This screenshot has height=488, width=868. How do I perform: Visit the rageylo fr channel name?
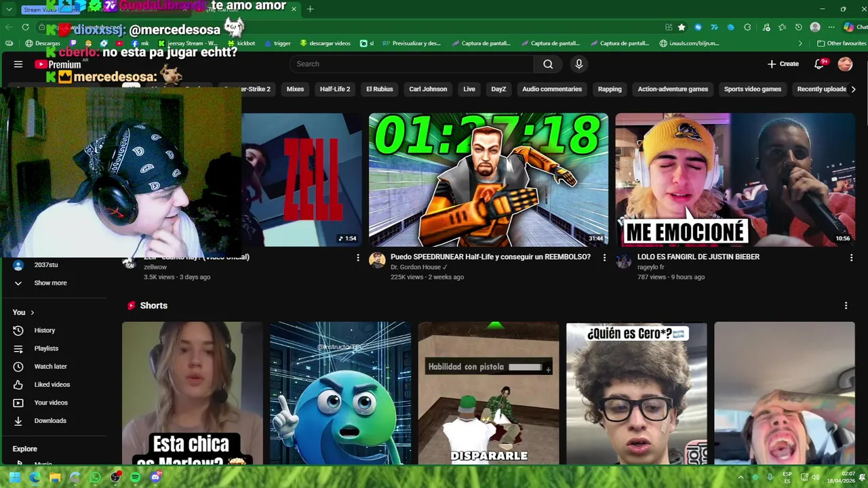pos(651,267)
